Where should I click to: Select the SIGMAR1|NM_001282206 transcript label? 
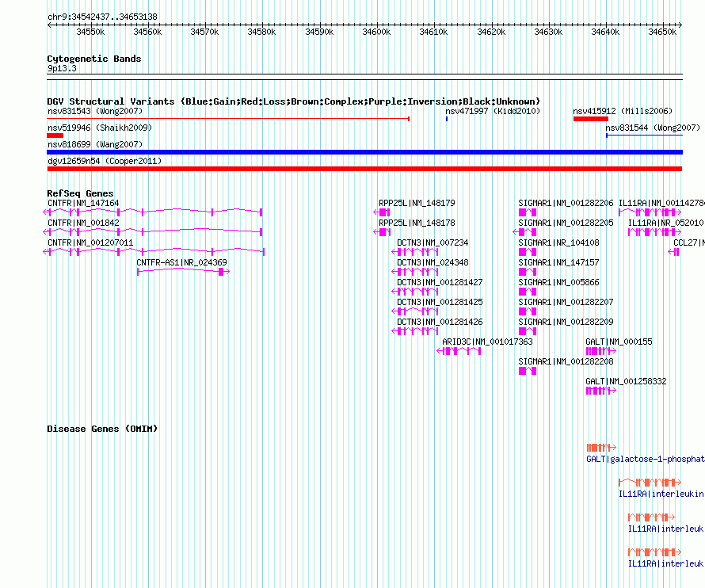[566, 204]
